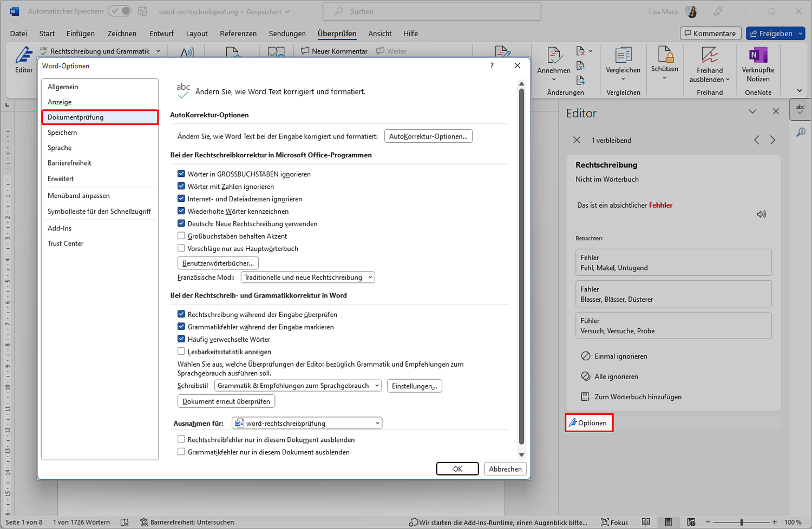This screenshot has height=529, width=812.
Task: Click the reject change icon in Änderungen group
Action: (580, 51)
